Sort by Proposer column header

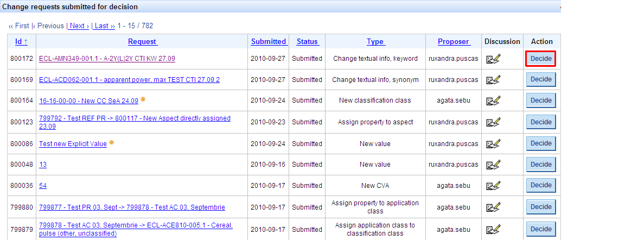coord(454,42)
